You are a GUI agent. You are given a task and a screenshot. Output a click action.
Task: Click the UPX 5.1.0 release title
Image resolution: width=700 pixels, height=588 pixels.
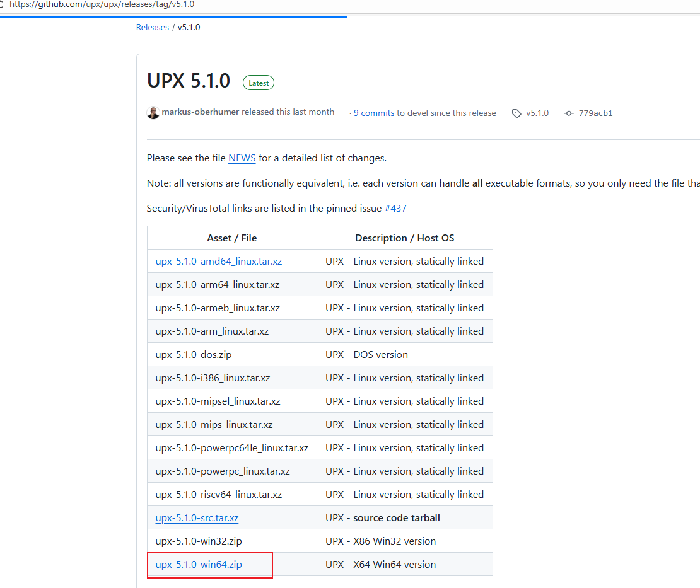189,81
